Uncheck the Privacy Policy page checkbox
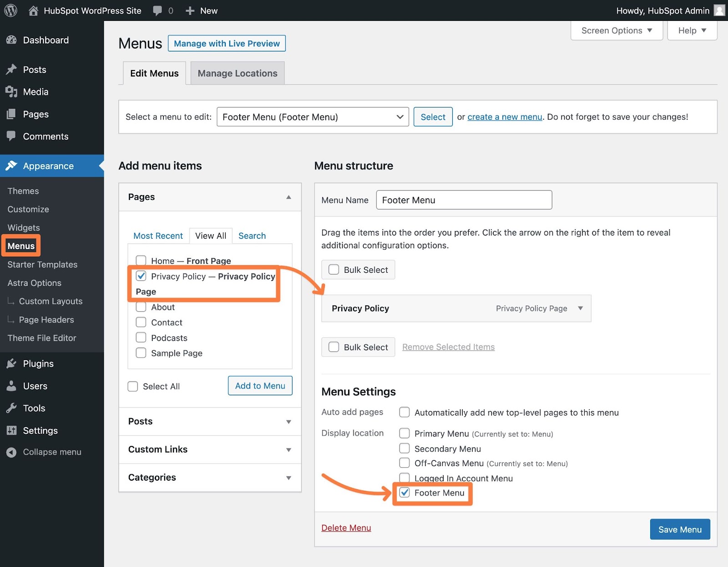Viewport: 728px width, 567px height. coord(141,276)
